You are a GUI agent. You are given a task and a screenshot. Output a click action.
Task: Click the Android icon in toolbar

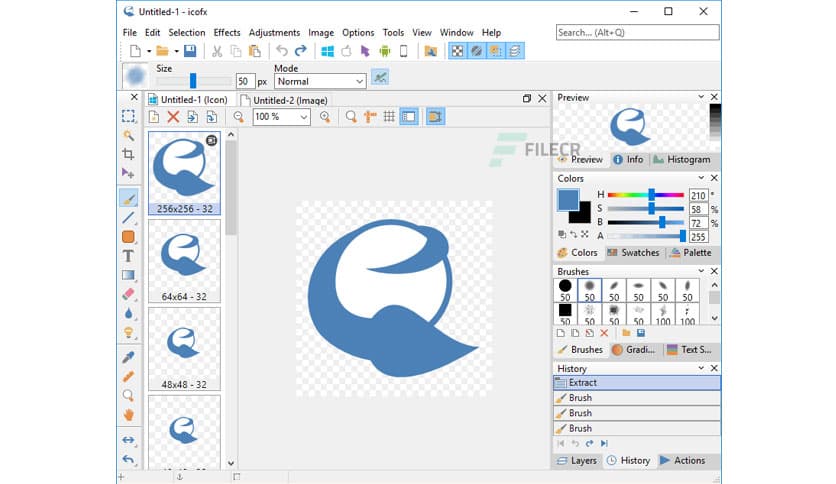(x=385, y=51)
